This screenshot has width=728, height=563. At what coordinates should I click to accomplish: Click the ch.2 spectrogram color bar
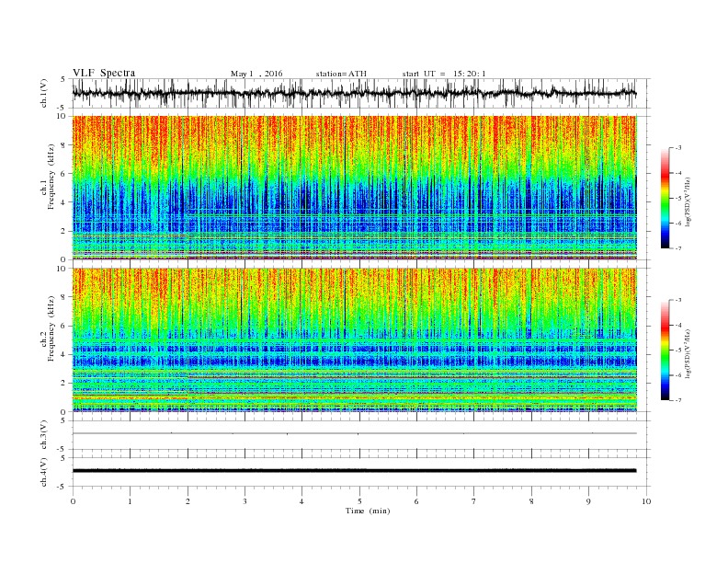pyautogui.click(x=665, y=350)
